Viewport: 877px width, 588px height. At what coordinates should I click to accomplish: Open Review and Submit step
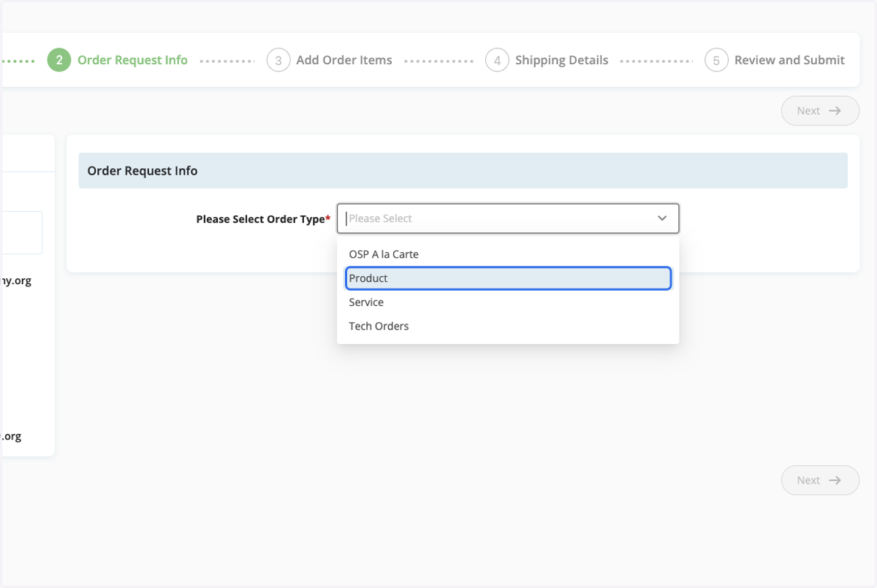click(789, 60)
